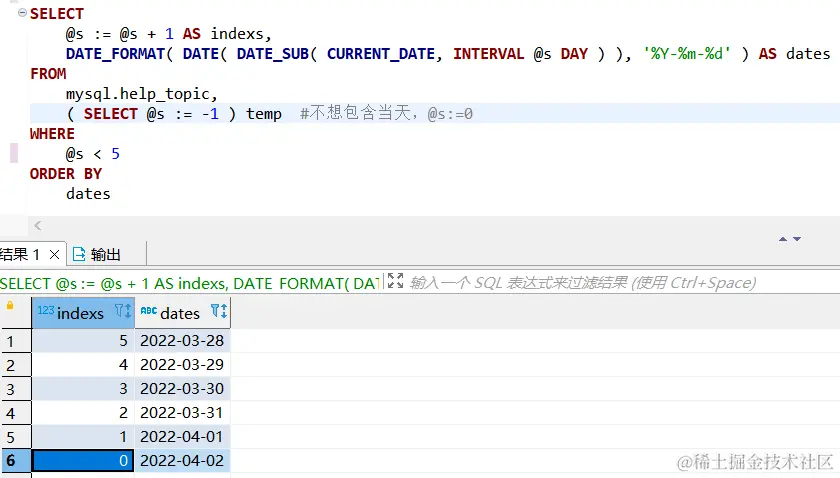Click the ABC text type icon on dates
Viewport: 840px width, 478px height.
148,310
